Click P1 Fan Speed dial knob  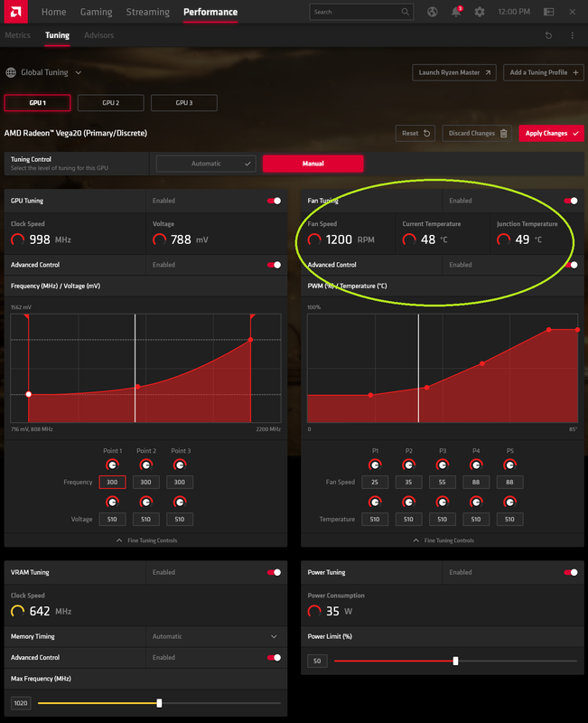tap(375, 465)
